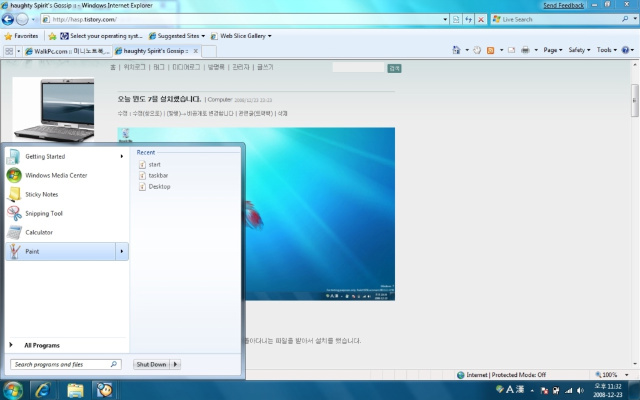Open the Favorites star button
The image size is (640, 400).
pos(21,36)
